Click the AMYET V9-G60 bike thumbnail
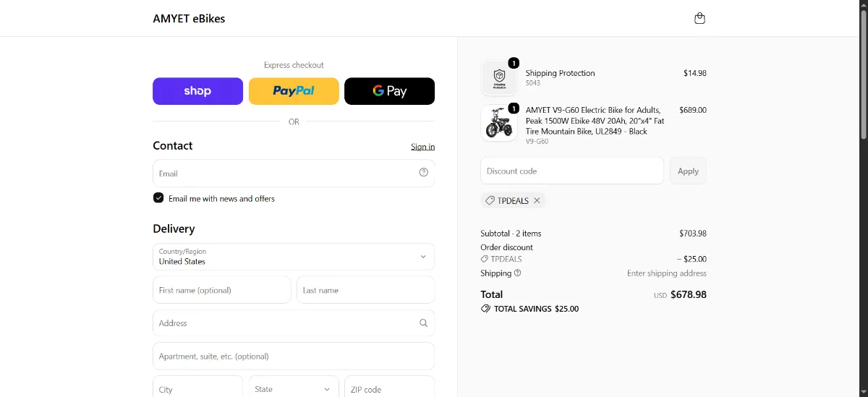This screenshot has width=868, height=397. [499, 124]
